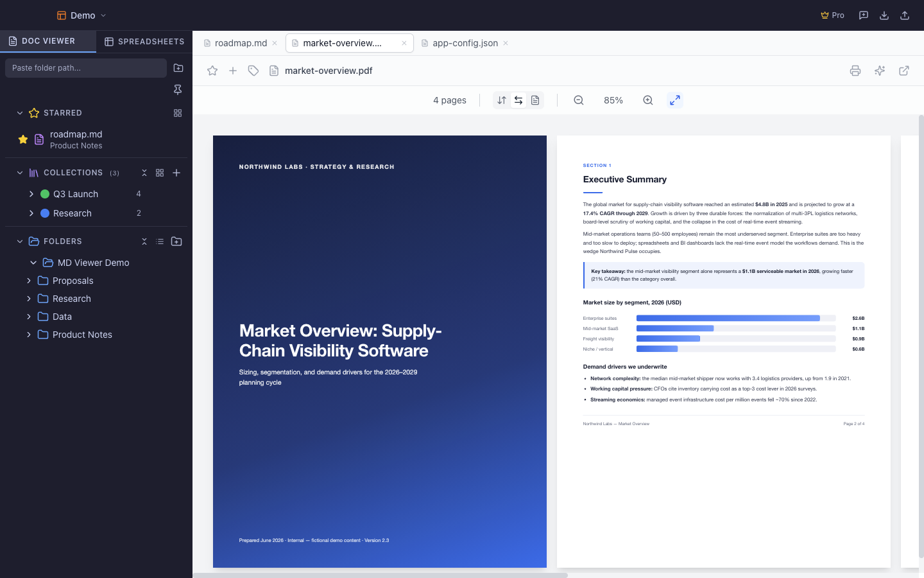Collapse the MD Viewer Demo folder
Screen dimensions: 924x578
[33, 263]
